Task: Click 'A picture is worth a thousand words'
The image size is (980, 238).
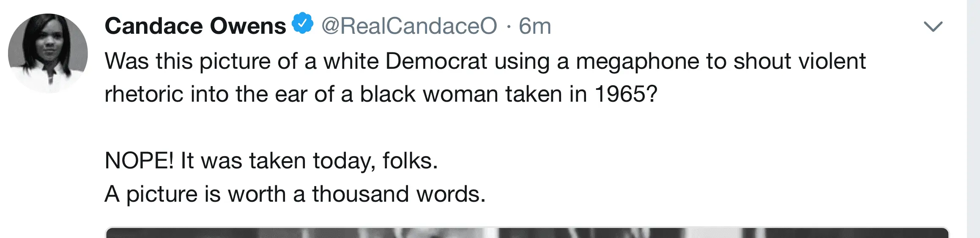Action: coord(295,194)
